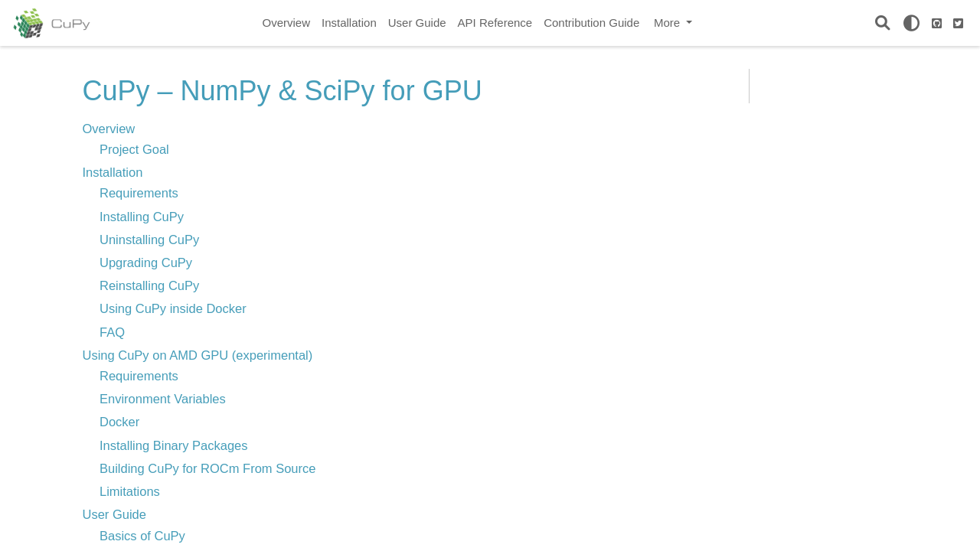This screenshot has height=551, width=980.
Task: Go to the Docker link
Action: [119, 422]
